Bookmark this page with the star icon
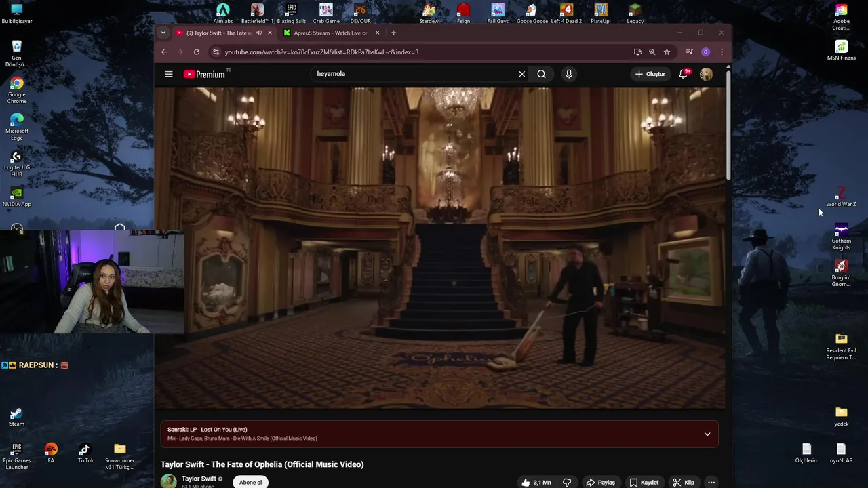 tap(667, 52)
